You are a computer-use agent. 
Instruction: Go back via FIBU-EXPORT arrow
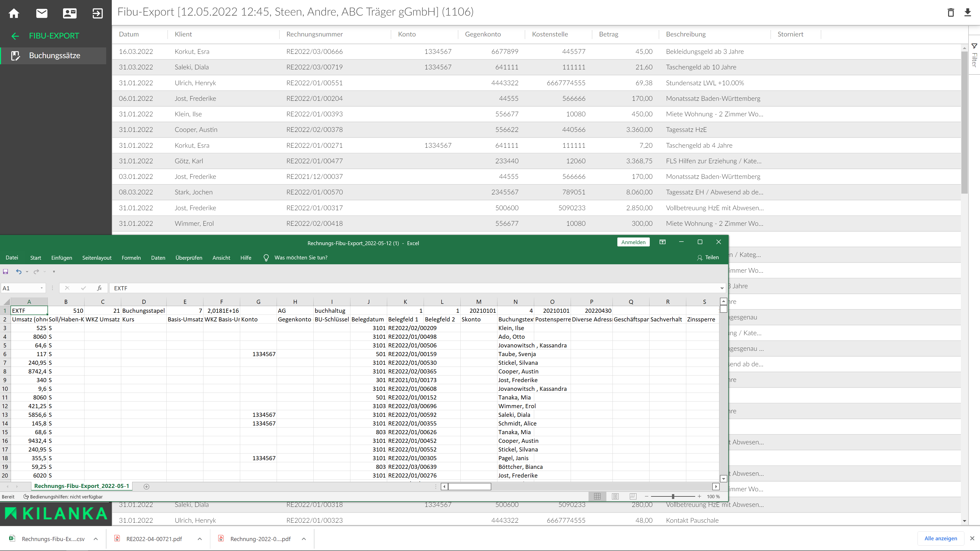click(x=15, y=36)
